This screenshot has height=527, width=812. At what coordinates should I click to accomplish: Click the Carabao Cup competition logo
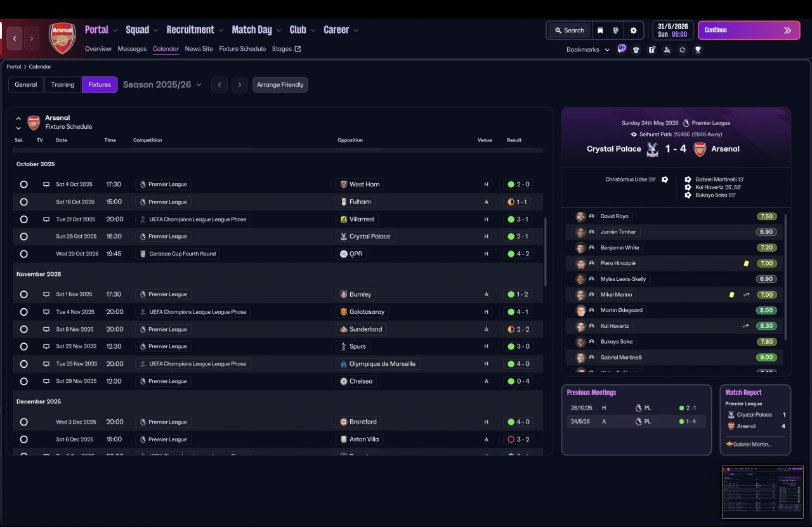pos(143,254)
